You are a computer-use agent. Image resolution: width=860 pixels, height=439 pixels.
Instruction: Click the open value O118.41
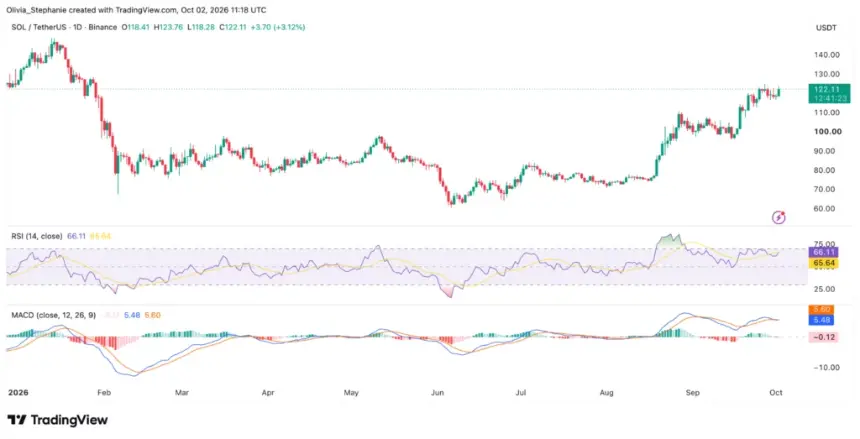coord(137,27)
